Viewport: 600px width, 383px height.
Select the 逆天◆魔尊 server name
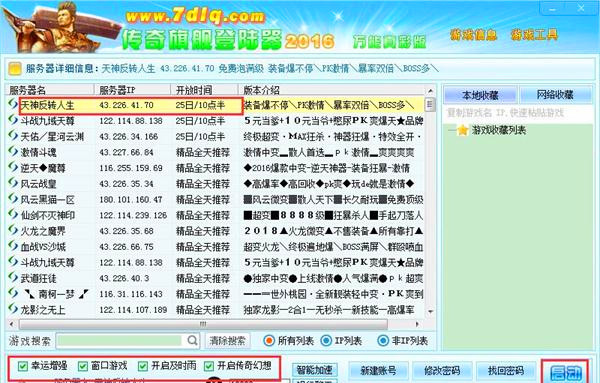tap(43, 168)
